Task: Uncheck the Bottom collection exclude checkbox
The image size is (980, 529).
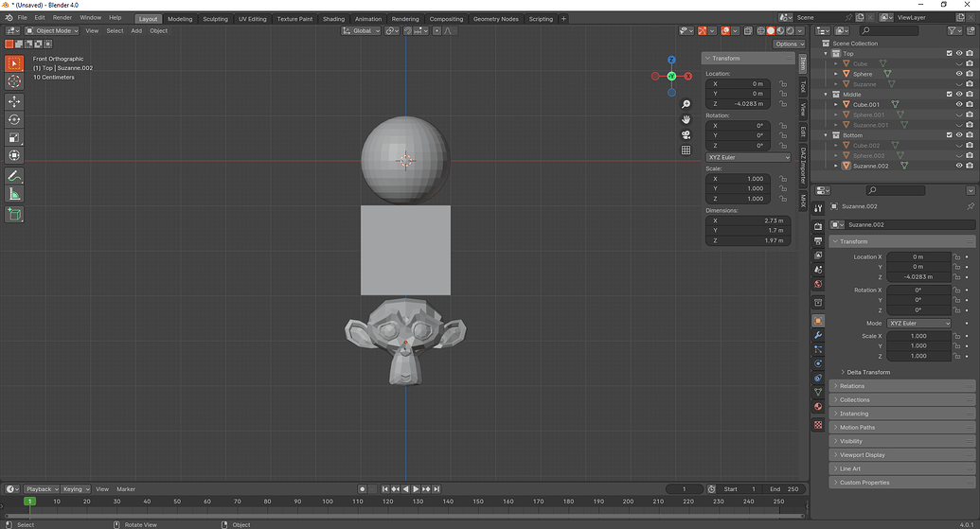Action: pyautogui.click(x=950, y=135)
